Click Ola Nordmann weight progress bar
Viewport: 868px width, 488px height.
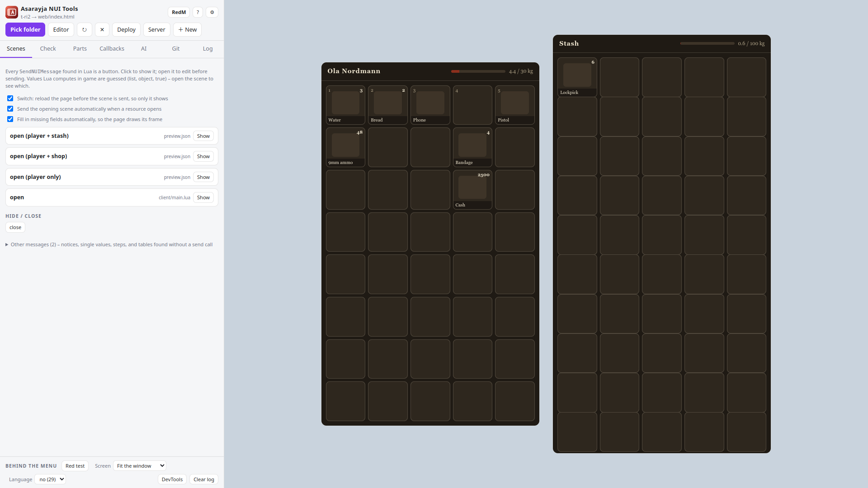pos(478,71)
